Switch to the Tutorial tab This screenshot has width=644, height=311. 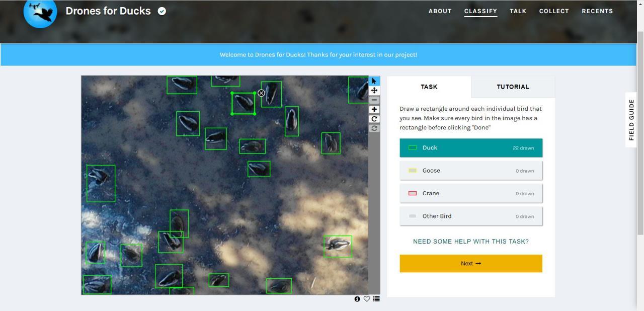[513, 87]
